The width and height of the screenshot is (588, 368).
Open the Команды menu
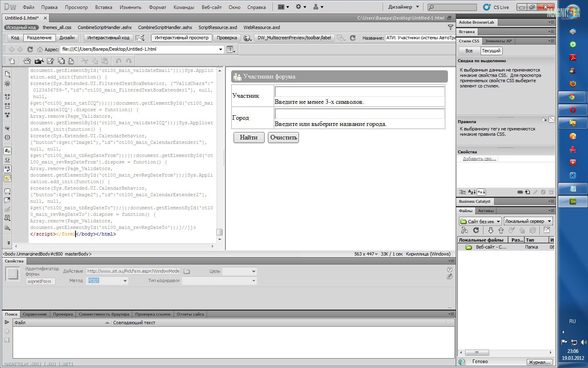click(184, 7)
